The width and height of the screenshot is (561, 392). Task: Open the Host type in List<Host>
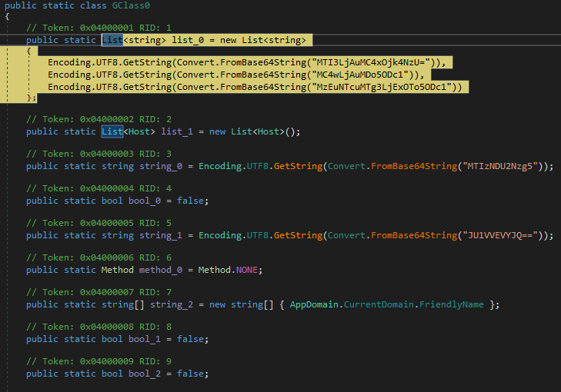click(x=139, y=131)
